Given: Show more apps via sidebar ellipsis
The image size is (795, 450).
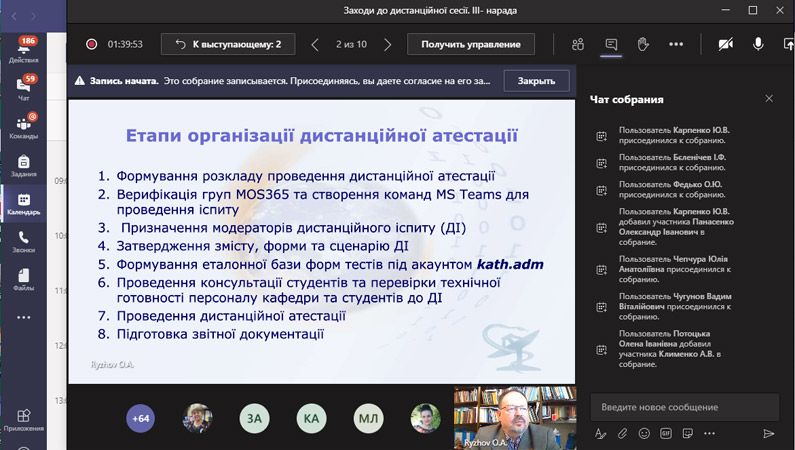Looking at the screenshot, I should [23, 318].
